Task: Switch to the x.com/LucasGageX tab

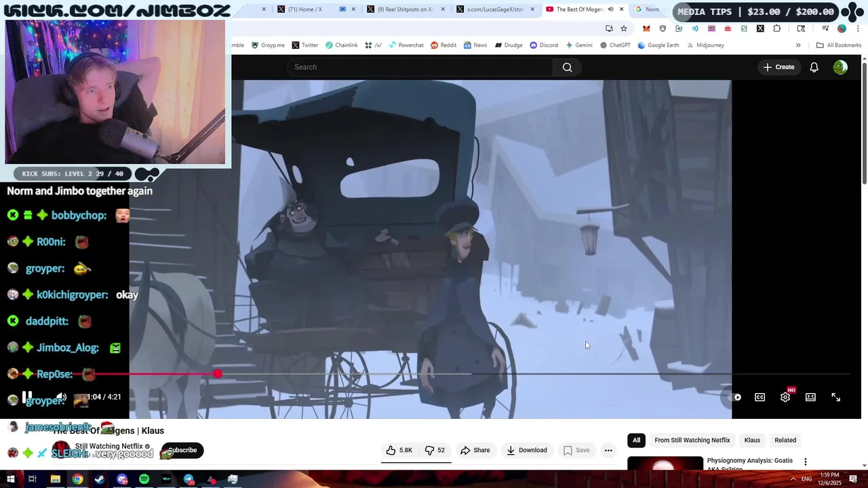Action: (494, 9)
